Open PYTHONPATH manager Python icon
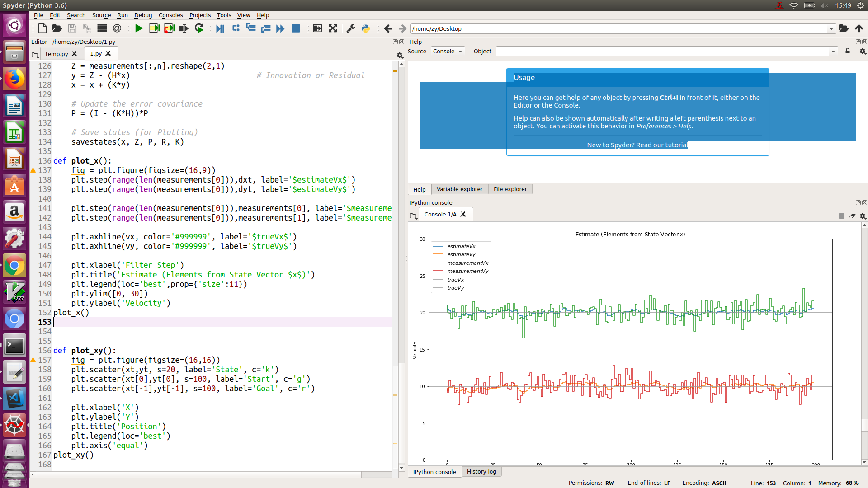This screenshot has width=868, height=488. tap(365, 28)
